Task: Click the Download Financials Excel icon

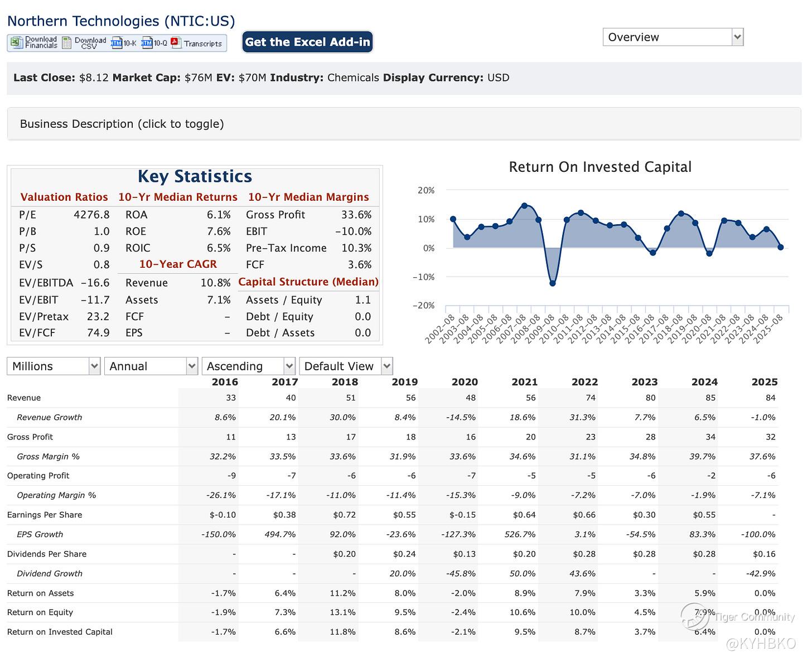Action: point(17,43)
